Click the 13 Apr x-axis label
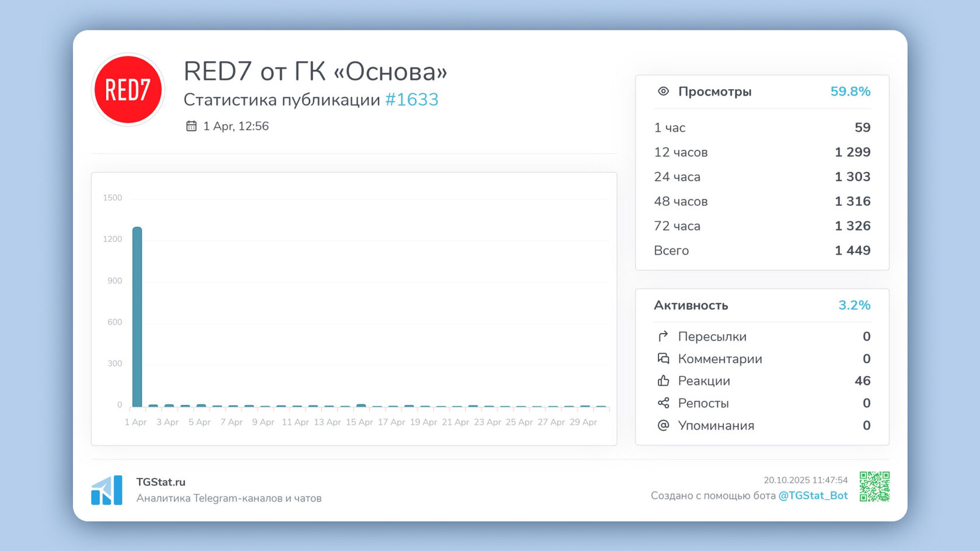Screen dimensions: 980x551 [327, 422]
